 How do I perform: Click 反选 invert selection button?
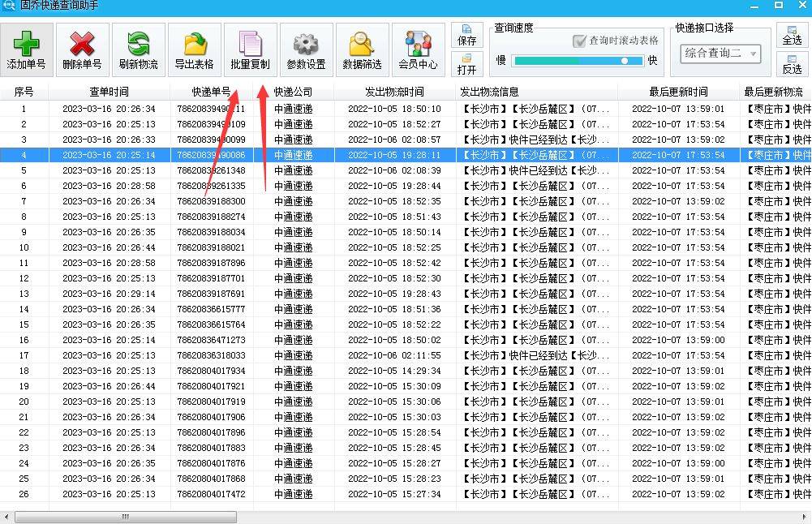[x=792, y=64]
